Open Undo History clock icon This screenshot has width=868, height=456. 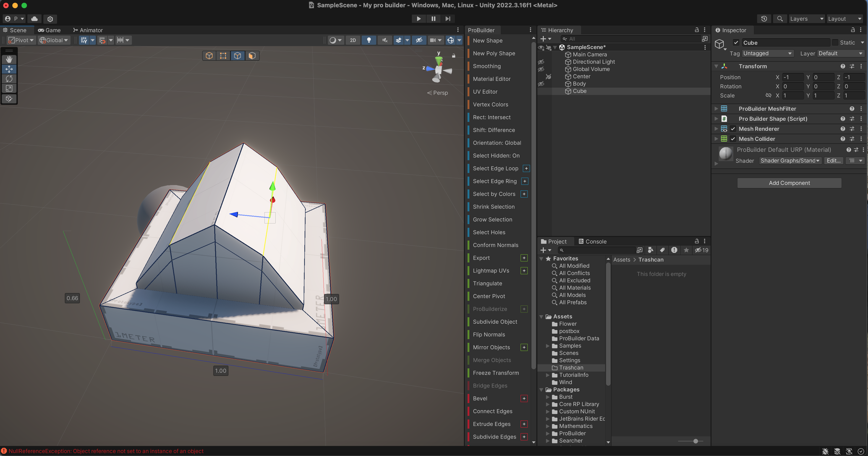764,19
